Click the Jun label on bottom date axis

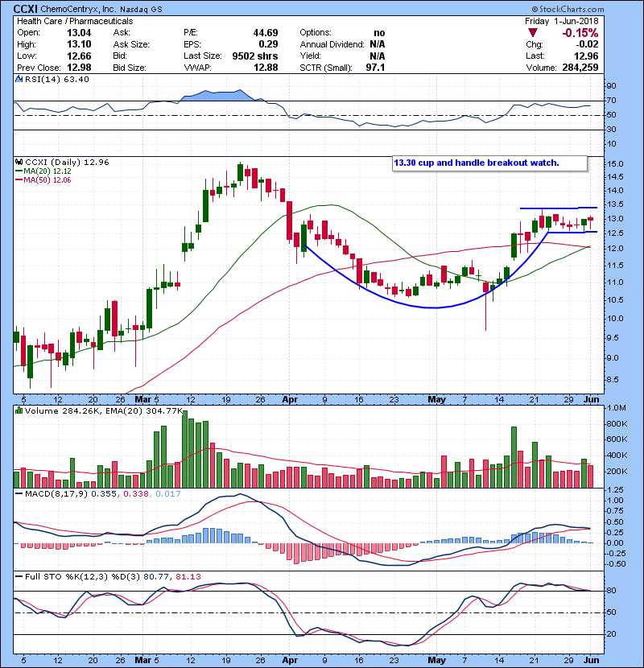tap(591, 660)
